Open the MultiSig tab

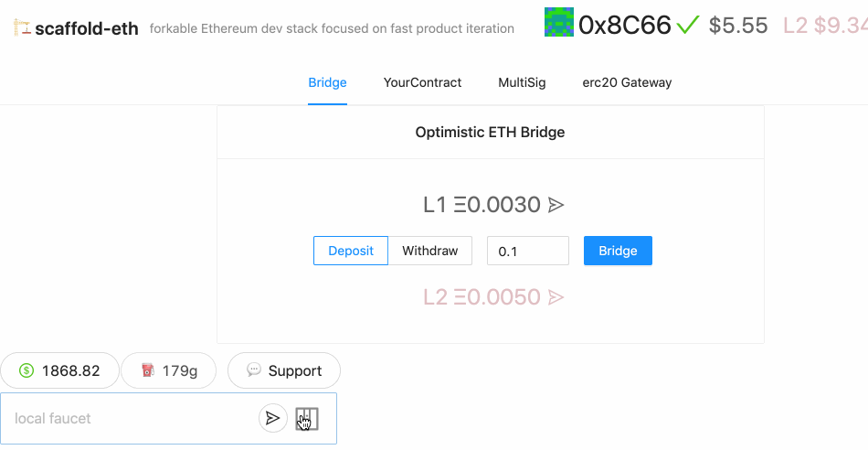click(522, 82)
